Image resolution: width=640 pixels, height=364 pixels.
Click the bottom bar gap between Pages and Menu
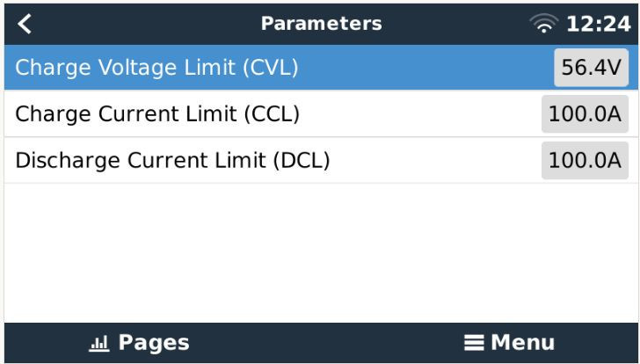click(x=320, y=342)
